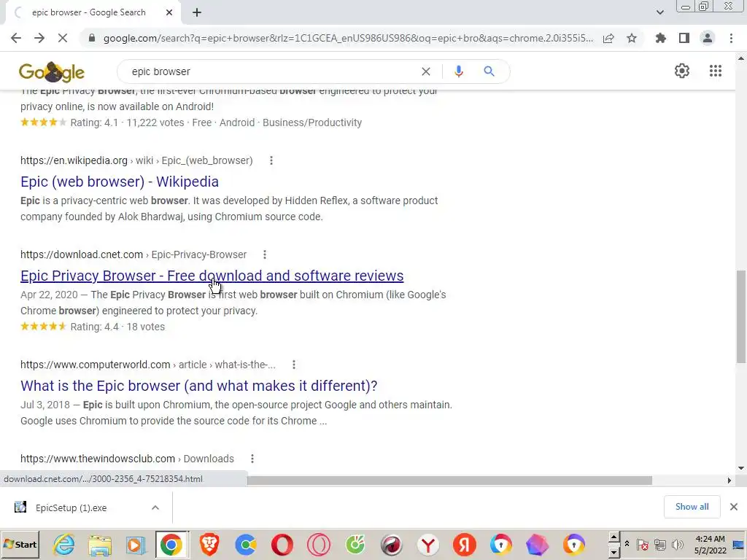Bookmark this page with the star icon
The height and width of the screenshot is (560, 747).
[x=632, y=38]
